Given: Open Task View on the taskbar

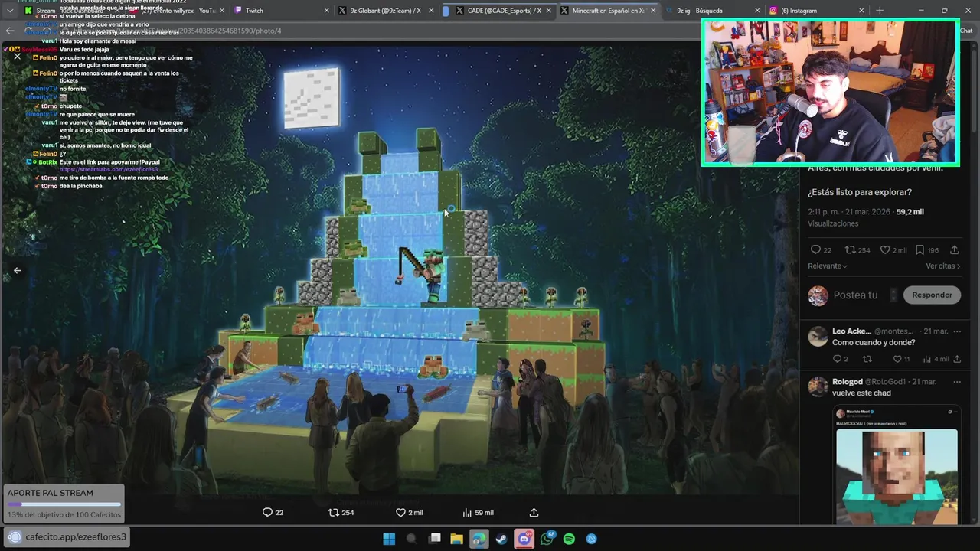Looking at the screenshot, I should tap(435, 539).
